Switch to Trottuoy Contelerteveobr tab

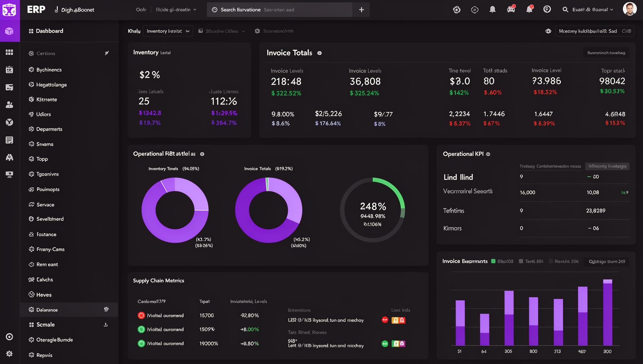coord(550,166)
